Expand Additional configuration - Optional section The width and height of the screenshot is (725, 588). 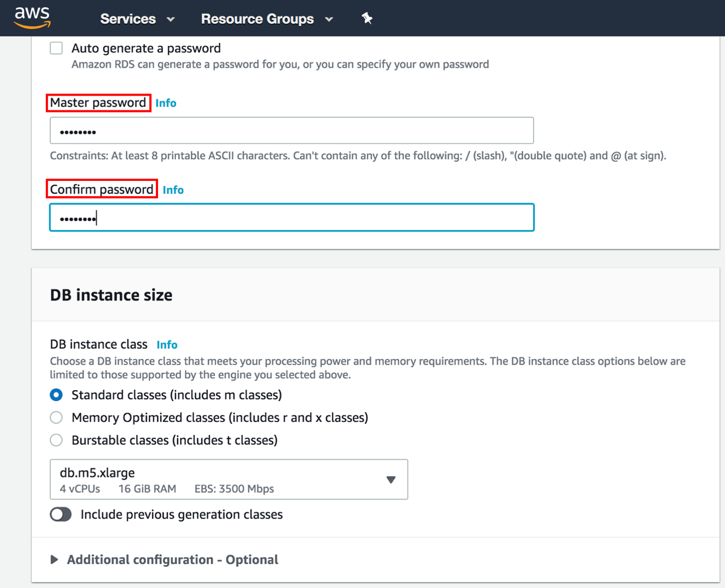(x=165, y=560)
